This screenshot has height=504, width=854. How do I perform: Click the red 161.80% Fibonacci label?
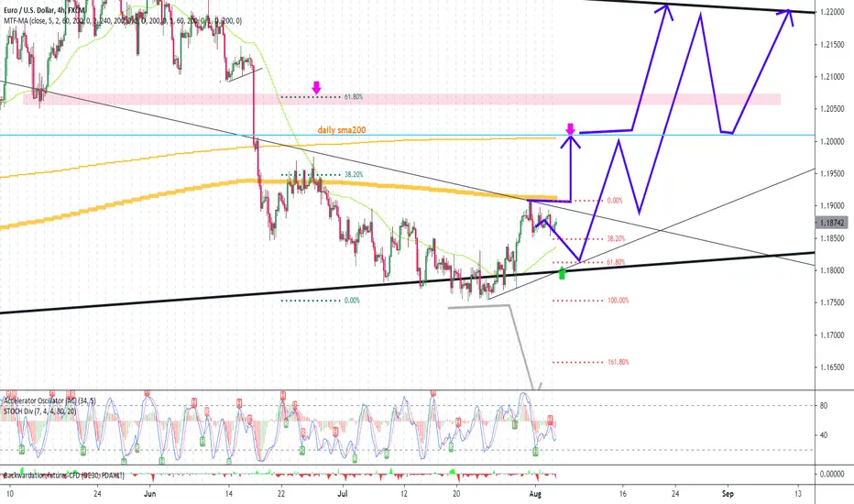pyautogui.click(x=619, y=362)
